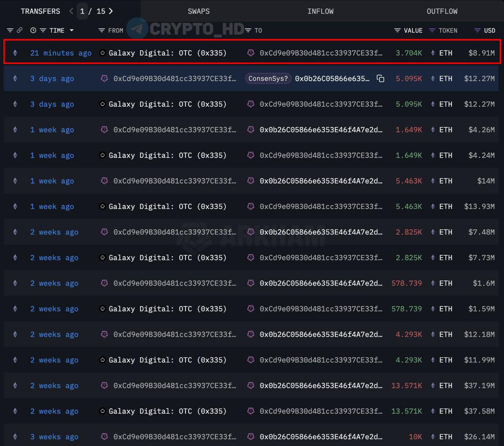Click ETH token icon in $8.91M row
This screenshot has width=504, height=446.
tap(433, 53)
